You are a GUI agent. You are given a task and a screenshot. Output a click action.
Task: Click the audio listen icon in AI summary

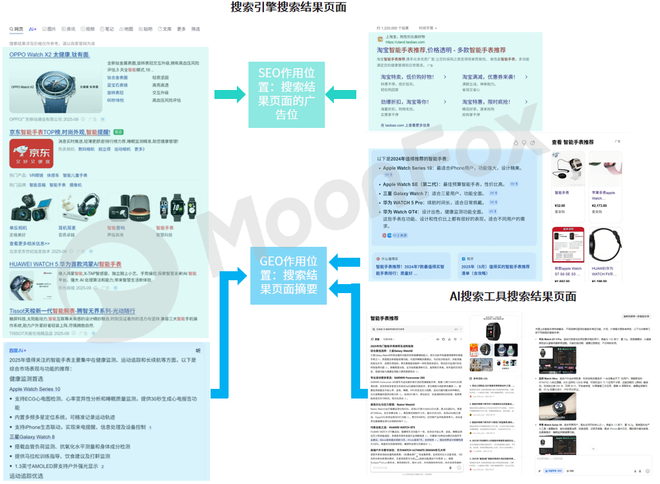[x=198, y=351]
